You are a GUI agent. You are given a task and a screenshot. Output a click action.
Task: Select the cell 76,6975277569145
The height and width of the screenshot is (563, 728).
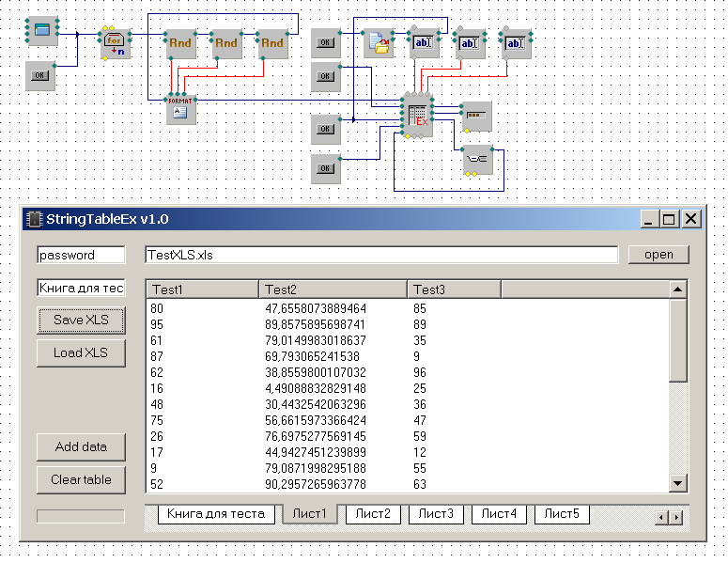316,436
